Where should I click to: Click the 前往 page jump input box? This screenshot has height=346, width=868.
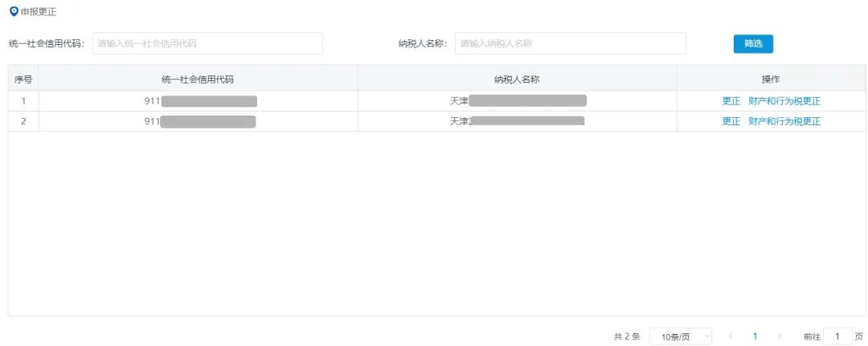(x=837, y=336)
